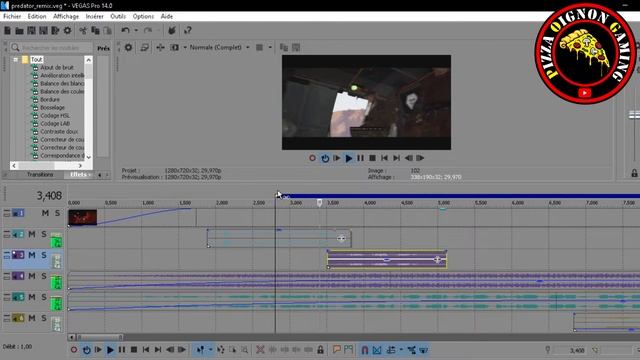Image resolution: width=640 pixels, height=360 pixels.
Task: Toggle split screen view in preview toolbar
Action: (174, 47)
